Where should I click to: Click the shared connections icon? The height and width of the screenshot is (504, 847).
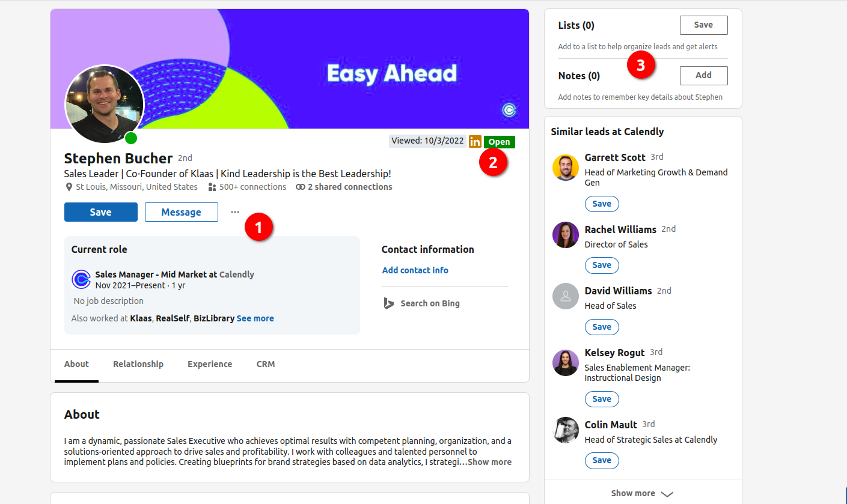pos(301,187)
